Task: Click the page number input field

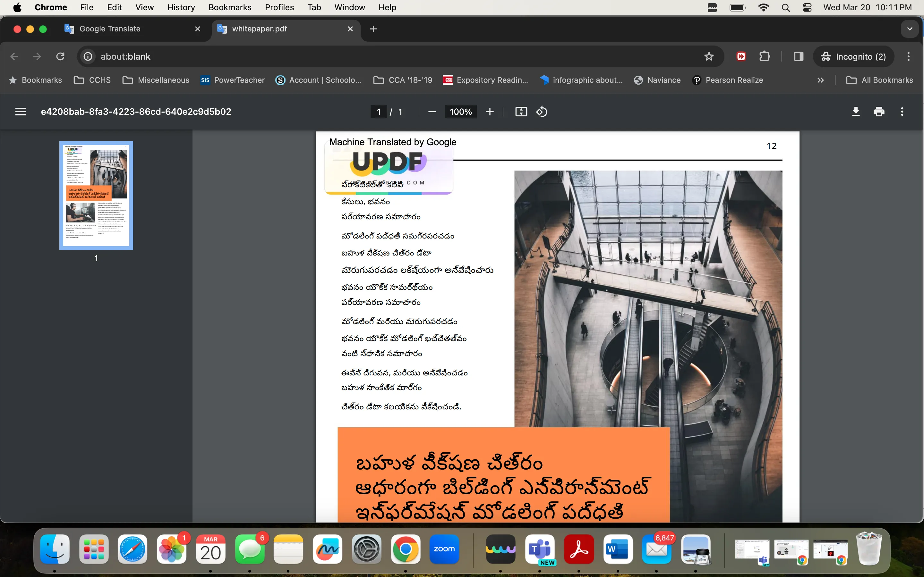Action: tap(379, 112)
